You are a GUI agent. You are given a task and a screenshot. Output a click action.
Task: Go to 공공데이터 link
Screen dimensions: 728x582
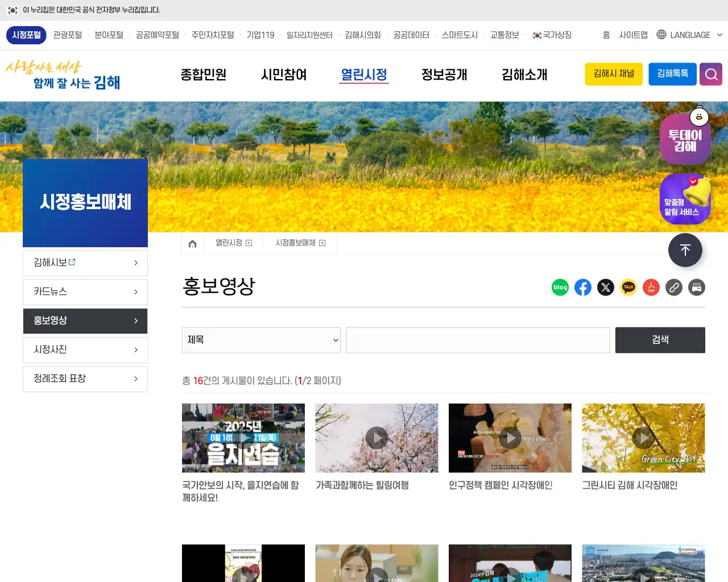[x=411, y=35]
